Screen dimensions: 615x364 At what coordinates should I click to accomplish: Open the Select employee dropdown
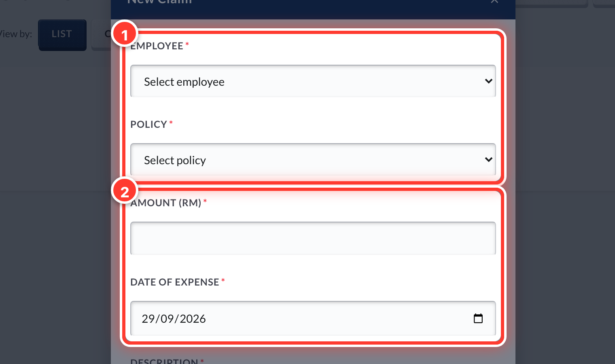pyautogui.click(x=313, y=81)
